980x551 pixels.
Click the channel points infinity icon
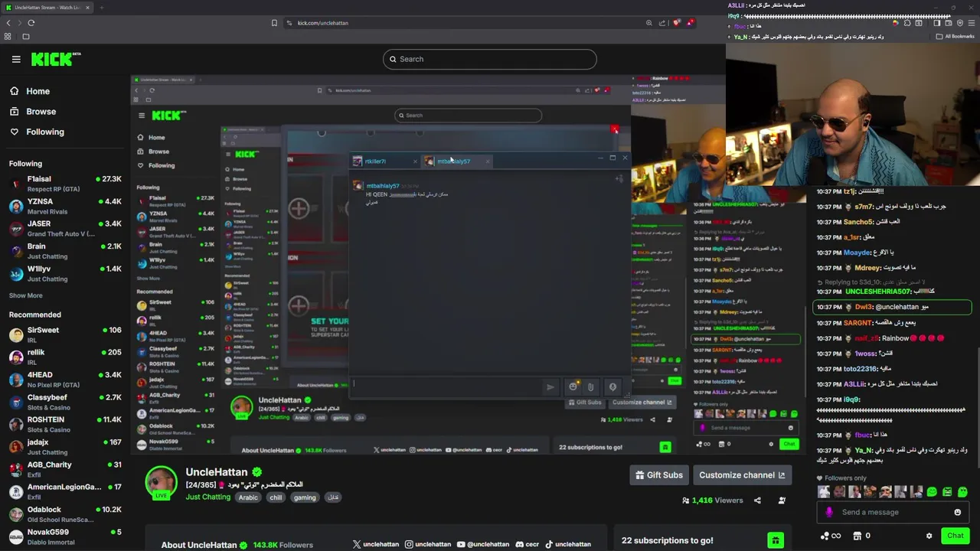point(831,536)
